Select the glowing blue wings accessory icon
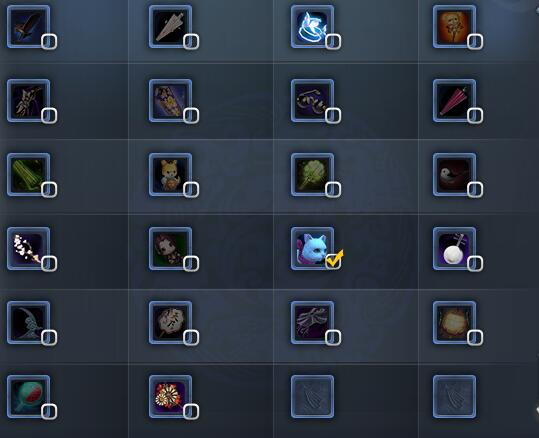The height and width of the screenshot is (438, 539). 312,26
